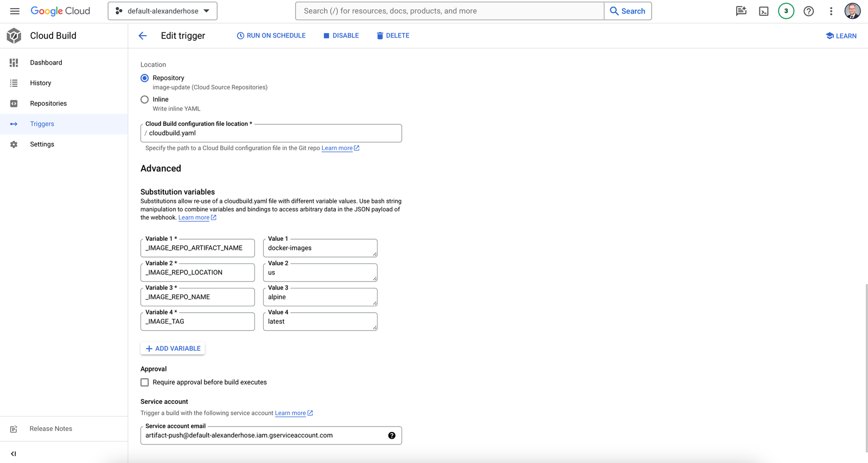Viewport: 868px width, 463px height.
Task: Open Learn more link for configuration file
Action: [340, 148]
